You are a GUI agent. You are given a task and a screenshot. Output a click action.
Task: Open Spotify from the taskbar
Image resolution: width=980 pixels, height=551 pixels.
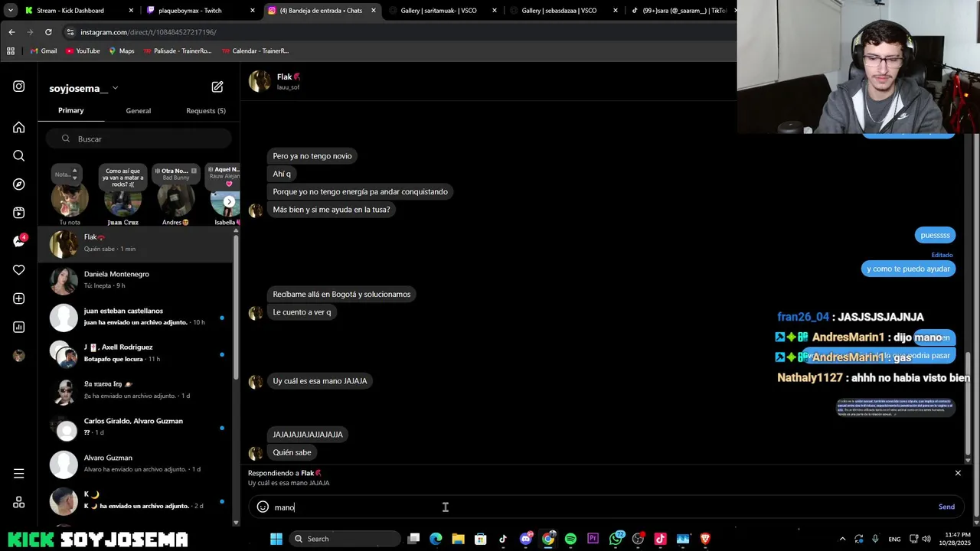tap(570, 539)
